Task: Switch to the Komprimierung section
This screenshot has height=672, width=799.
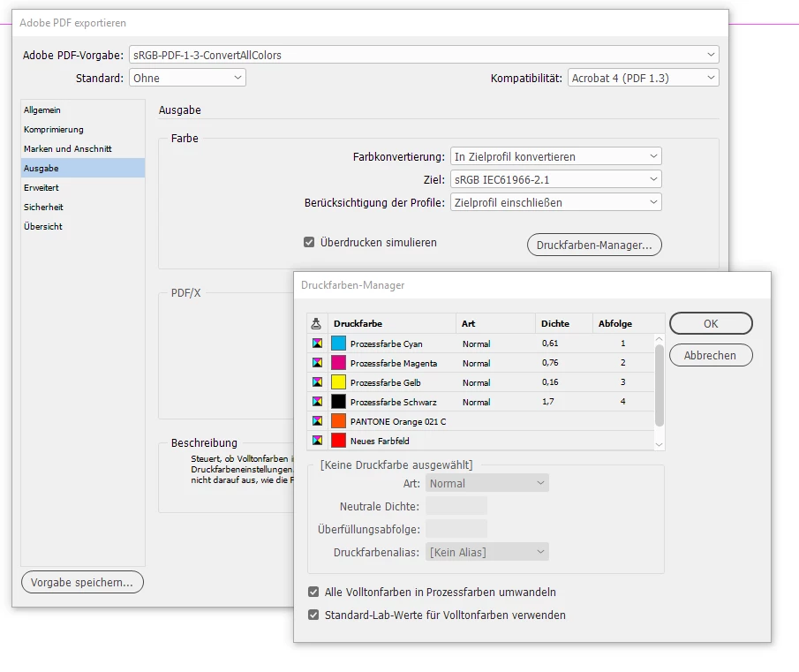Action: (x=54, y=130)
